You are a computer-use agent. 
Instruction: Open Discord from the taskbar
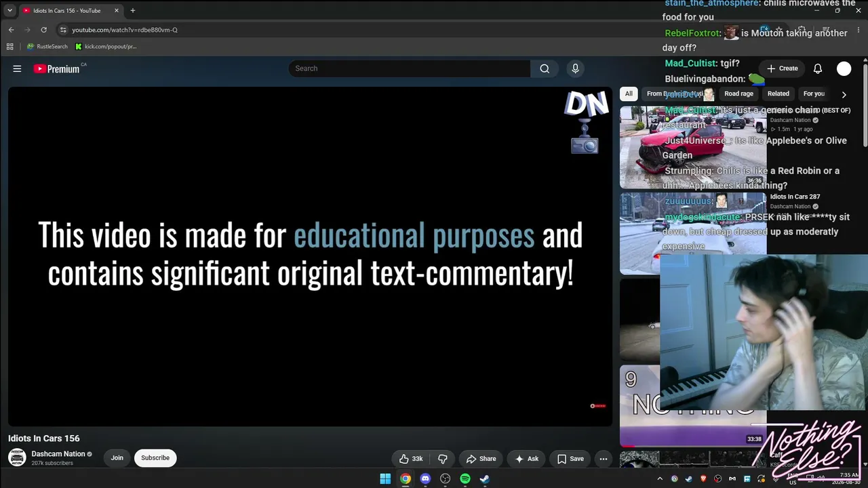[x=425, y=479]
